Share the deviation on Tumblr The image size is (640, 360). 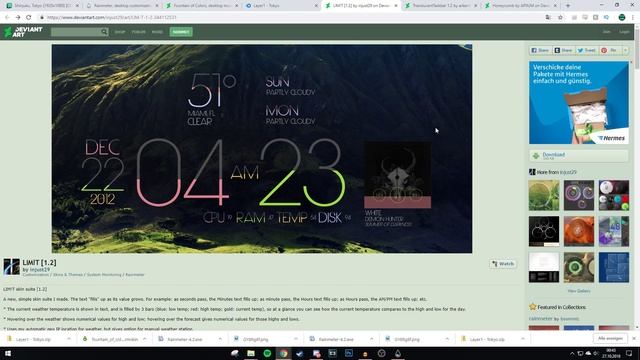tap(563, 50)
